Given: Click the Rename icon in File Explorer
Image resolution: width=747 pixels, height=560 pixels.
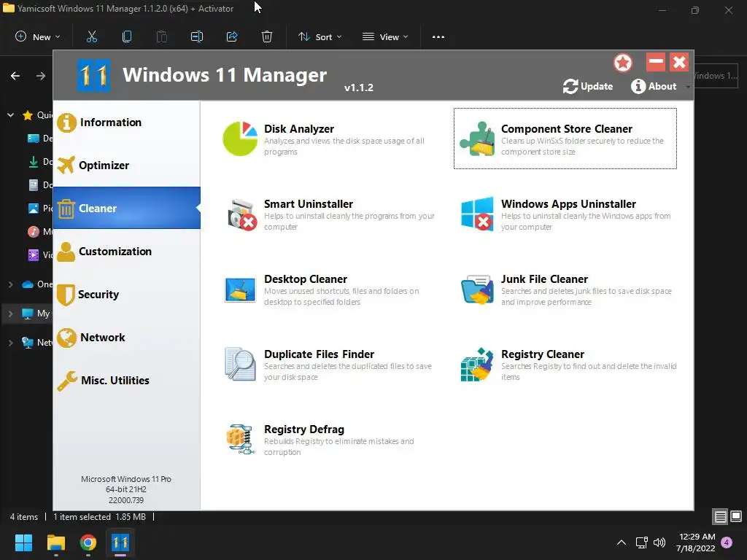Looking at the screenshot, I should point(197,36).
